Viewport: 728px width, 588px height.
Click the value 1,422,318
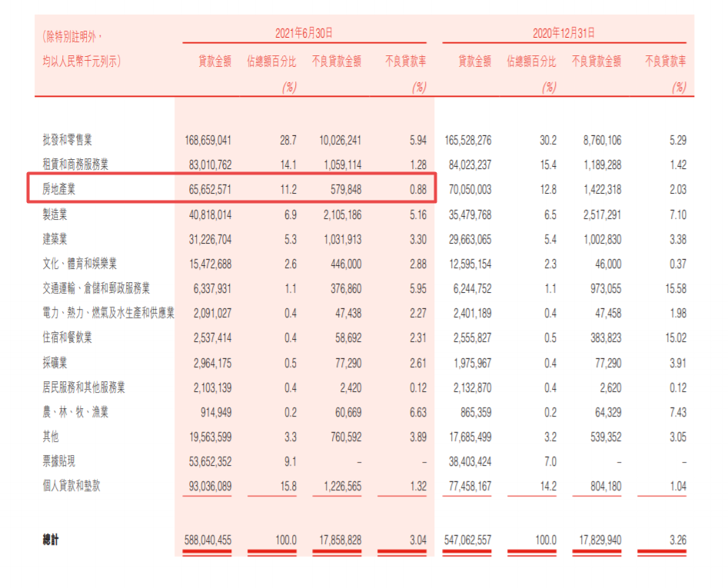click(602, 189)
